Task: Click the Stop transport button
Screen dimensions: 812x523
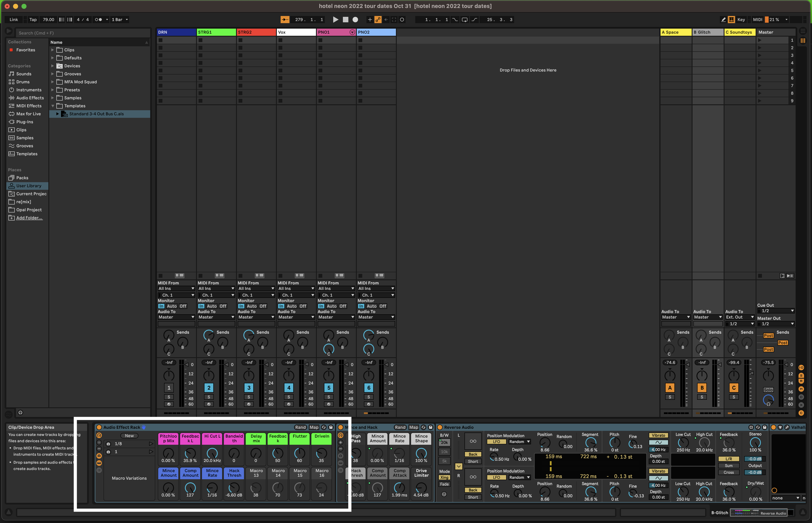Action: (x=345, y=20)
